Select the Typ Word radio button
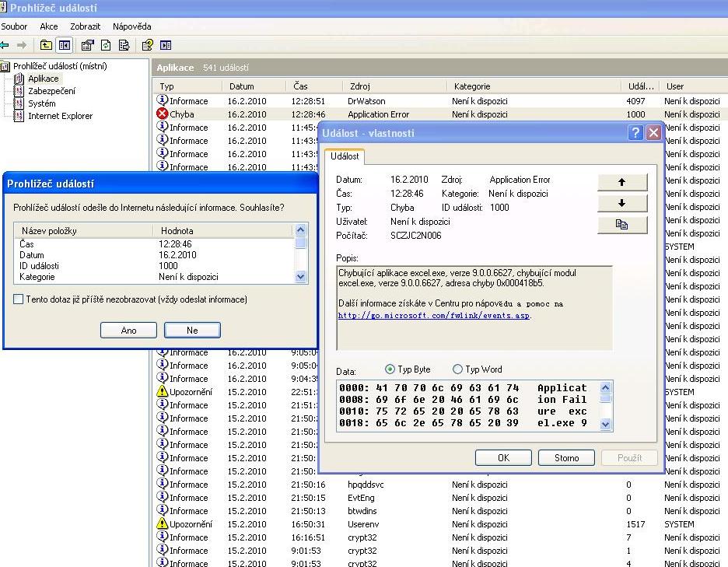The height and width of the screenshot is (567, 728). point(457,369)
